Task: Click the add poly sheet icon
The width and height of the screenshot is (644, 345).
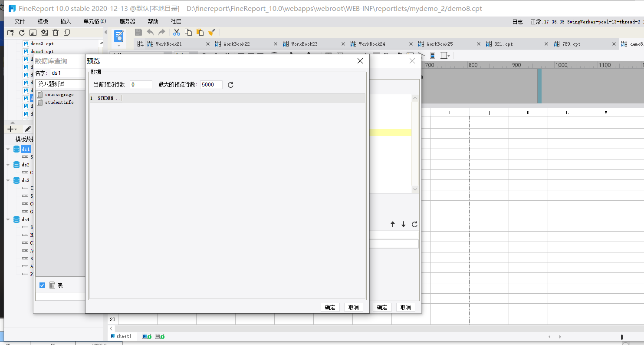Action: 160,336
